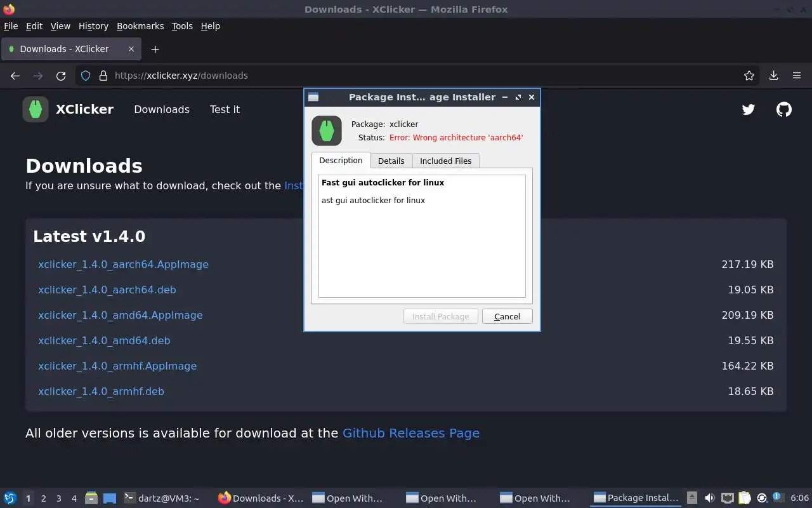Open the View menu
This screenshot has width=812, height=508.
click(x=60, y=26)
